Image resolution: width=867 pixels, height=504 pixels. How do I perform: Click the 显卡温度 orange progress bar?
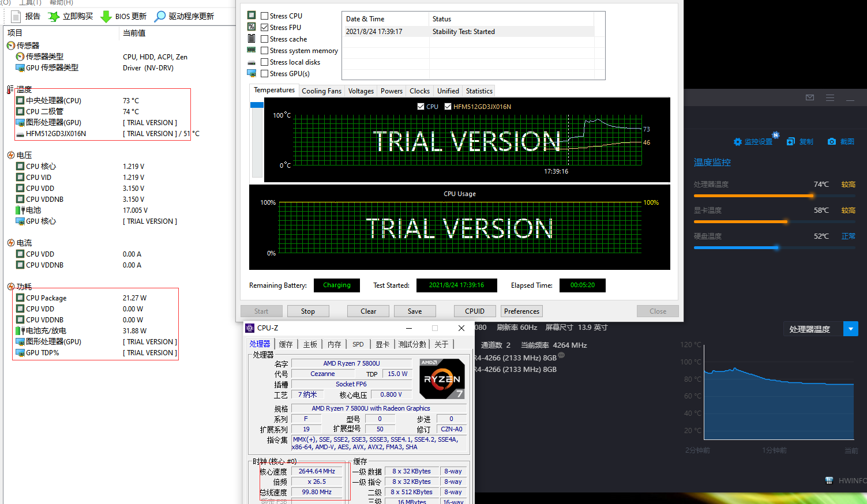point(775,221)
